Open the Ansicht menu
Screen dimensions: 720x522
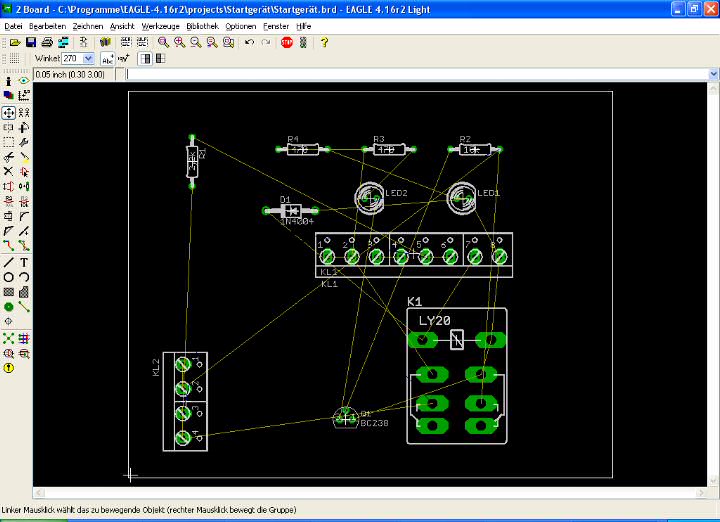[x=122, y=26]
